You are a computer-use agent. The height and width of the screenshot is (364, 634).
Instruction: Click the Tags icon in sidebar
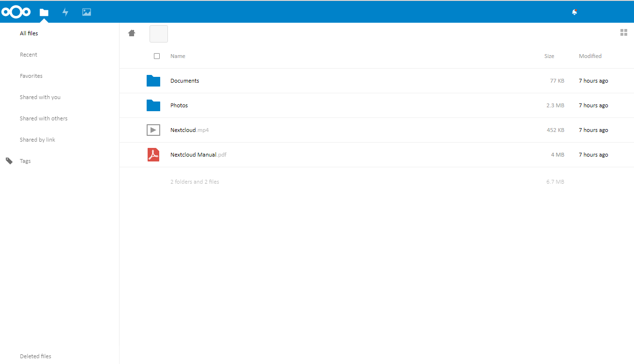(9, 161)
